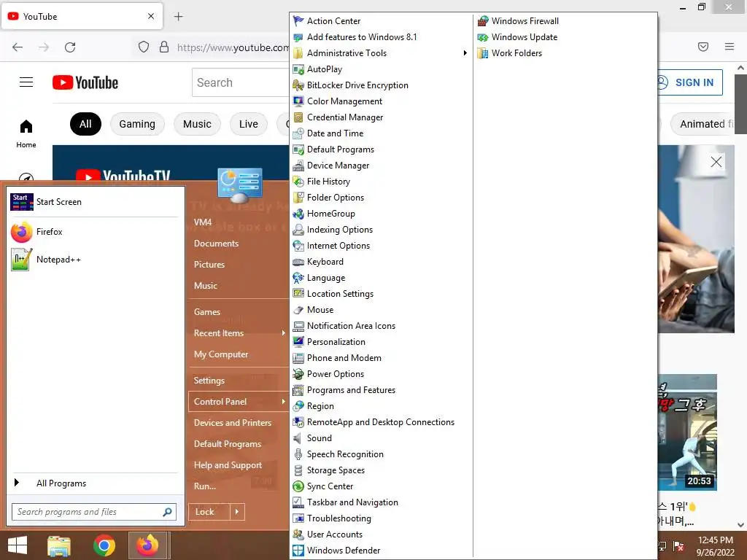Open Color Management icon
This screenshot has height=560, width=747.
(298, 101)
